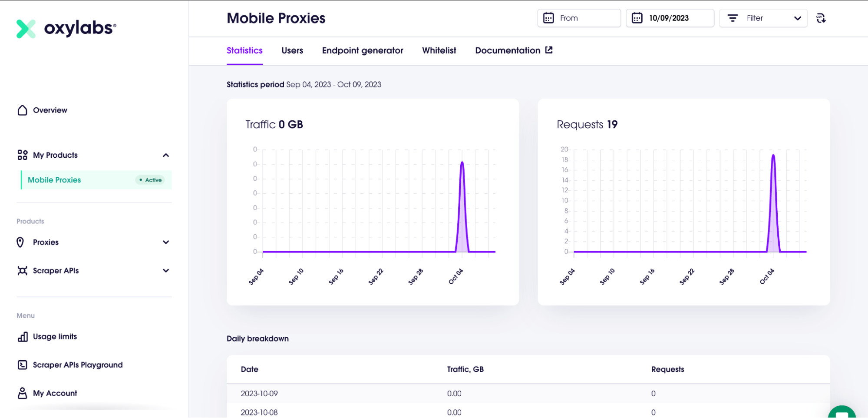Click the My Account person icon
The width and height of the screenshot is (868, 418).
coord(22,393)
